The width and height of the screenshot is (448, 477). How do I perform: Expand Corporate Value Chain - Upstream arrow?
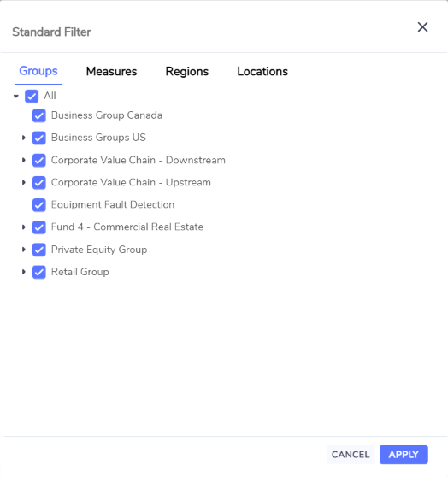click(x=24, y=183)
